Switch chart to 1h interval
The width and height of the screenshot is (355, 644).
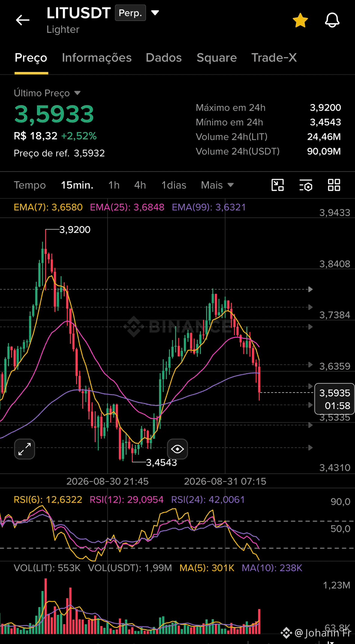coord(114,185)
